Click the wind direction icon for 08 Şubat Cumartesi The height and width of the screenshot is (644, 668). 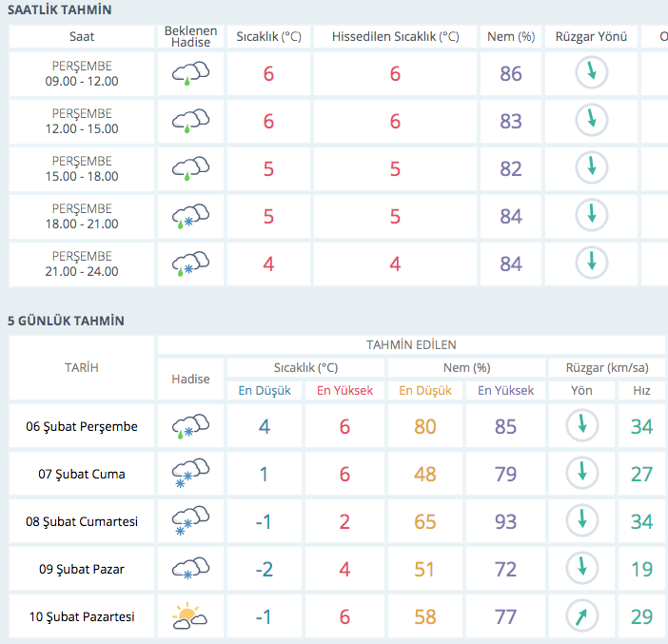[x=581, y=521]
